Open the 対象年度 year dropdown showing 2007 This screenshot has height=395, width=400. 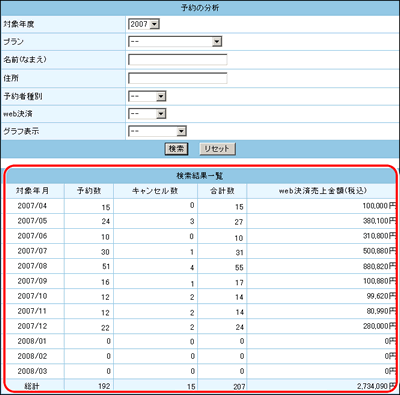coord(144,24)
